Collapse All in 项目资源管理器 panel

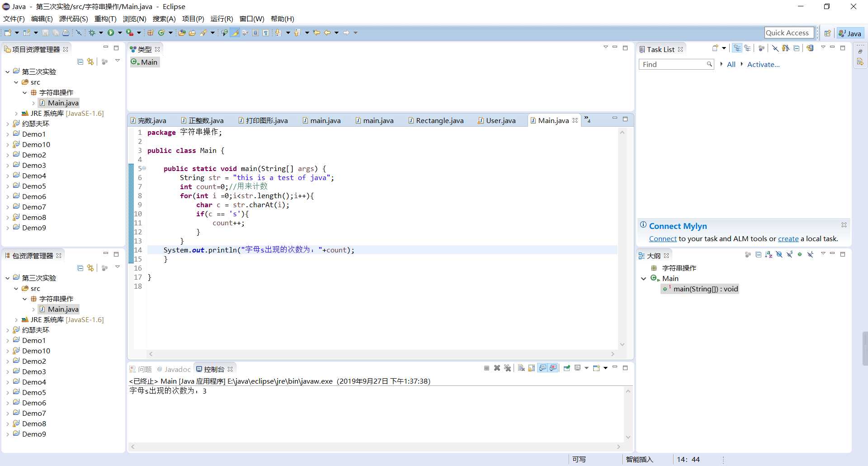tap(80, 62)
